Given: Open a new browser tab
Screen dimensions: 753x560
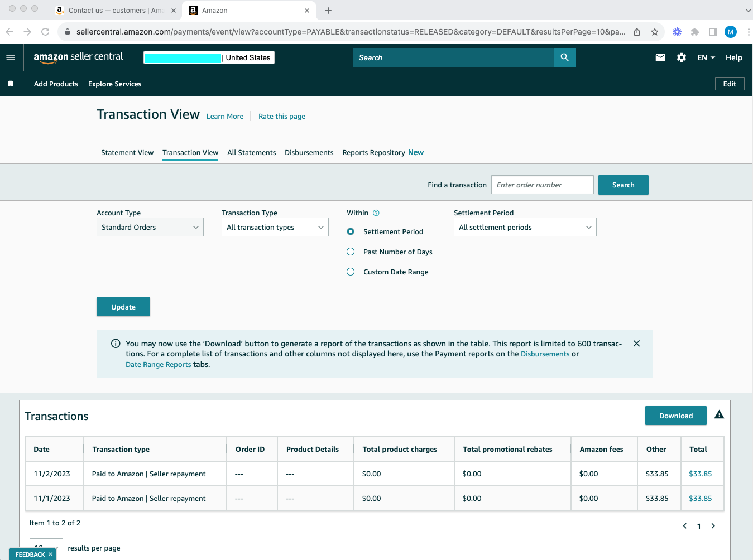Looking at the screenshot, I should click(x=328, y=11).
